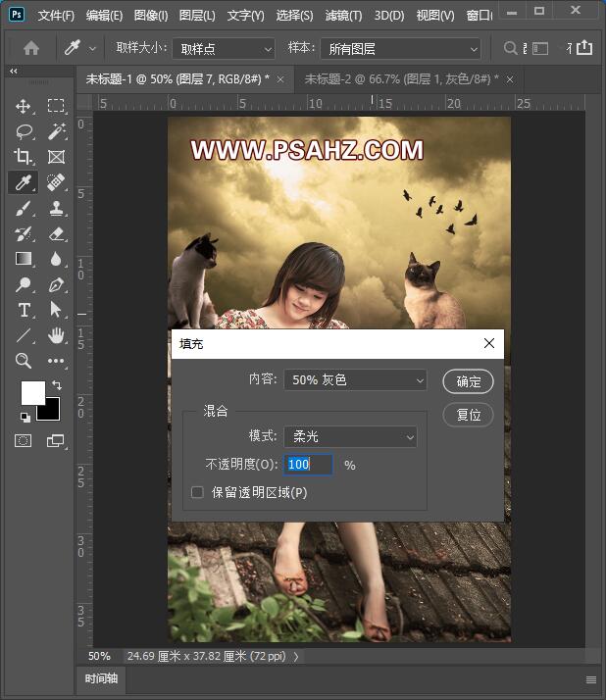Close the Fill dialog
The width and height of the screenshot is (606, 700).
489,343
